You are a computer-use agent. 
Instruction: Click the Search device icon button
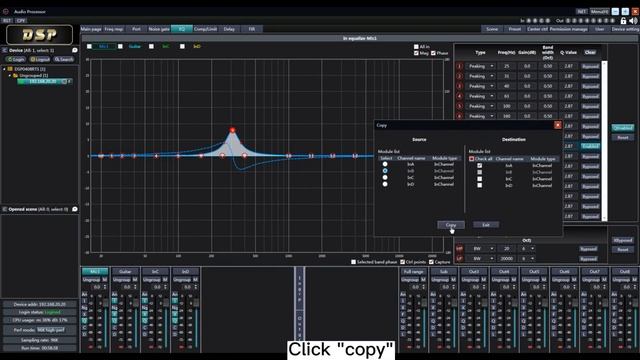coord(64,60)
